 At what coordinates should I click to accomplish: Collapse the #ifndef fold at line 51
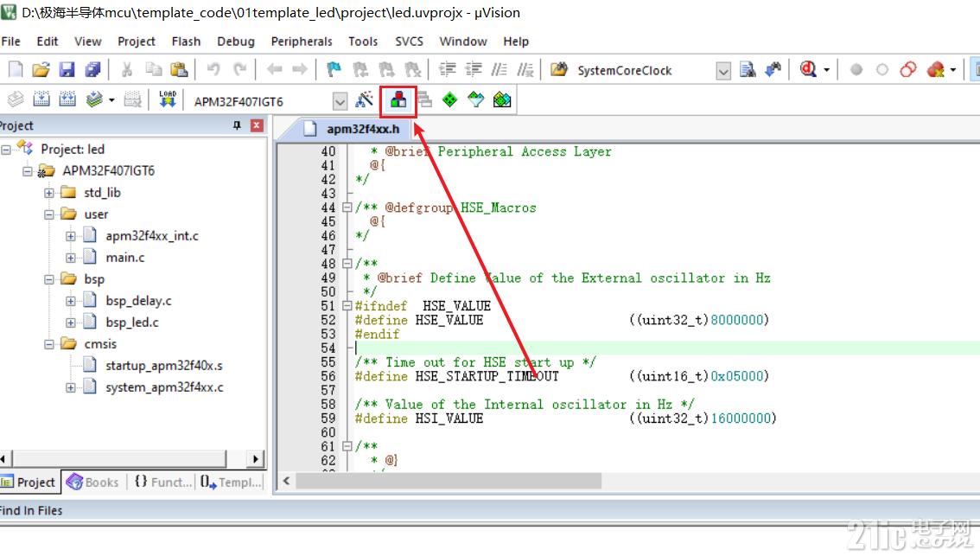click(x=347, y=306)
